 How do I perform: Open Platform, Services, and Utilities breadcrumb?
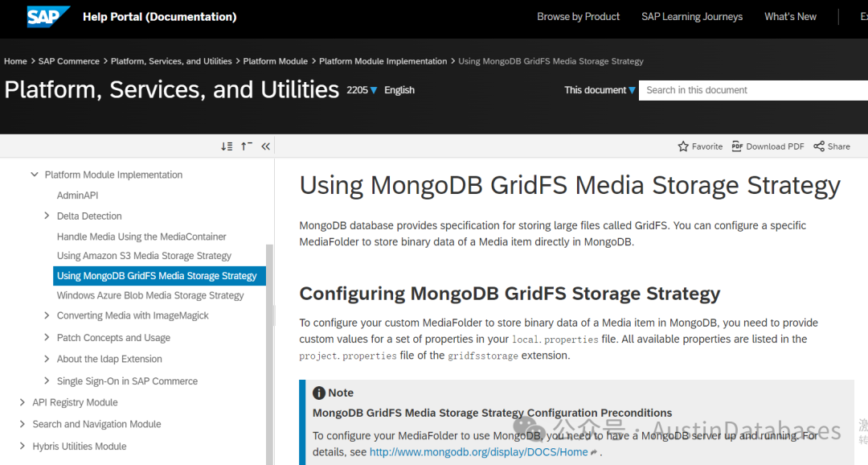[171, 61]
